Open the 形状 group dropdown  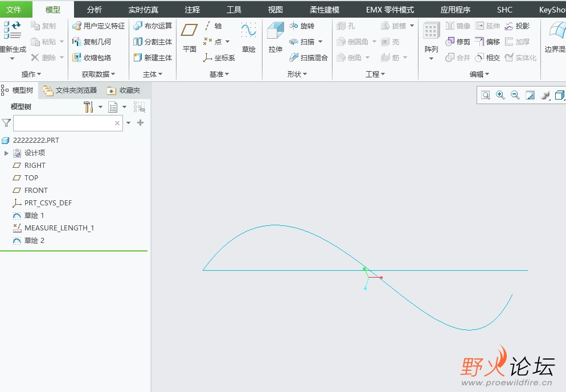click(x=297, y=75)
